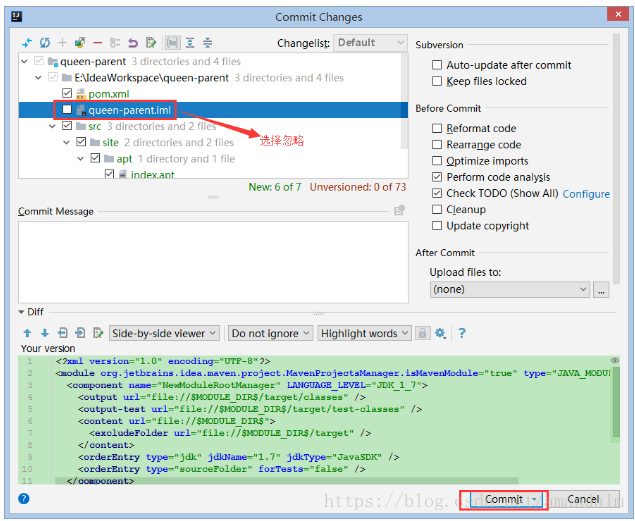Click the Commit button
This screenshot has width=635, height=521.
504,499
